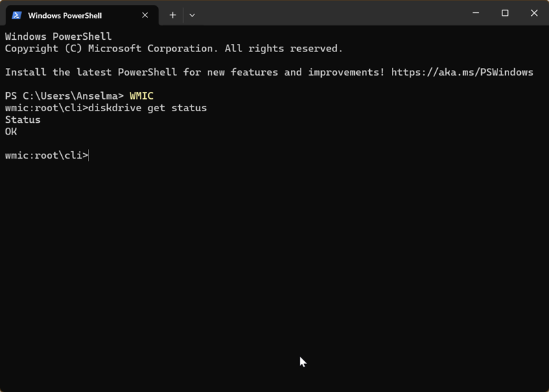Close the Windows PowerShell tab
Image resolution: width=549 pixels, height=392 pixels.
(146, 14)
